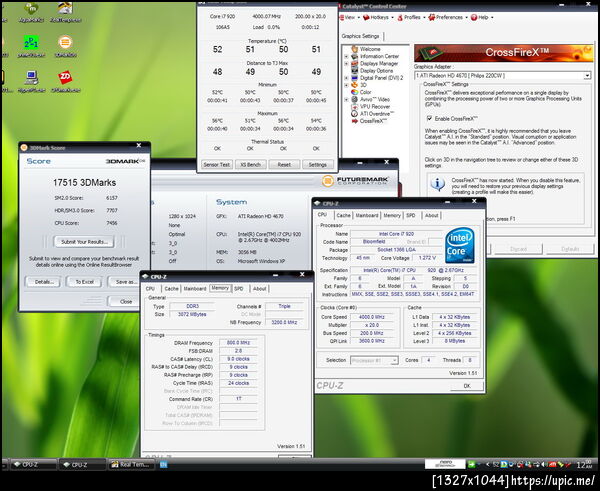Open the Hotkeys menu in Catalyst
The image size is (600, 491).
378,18
